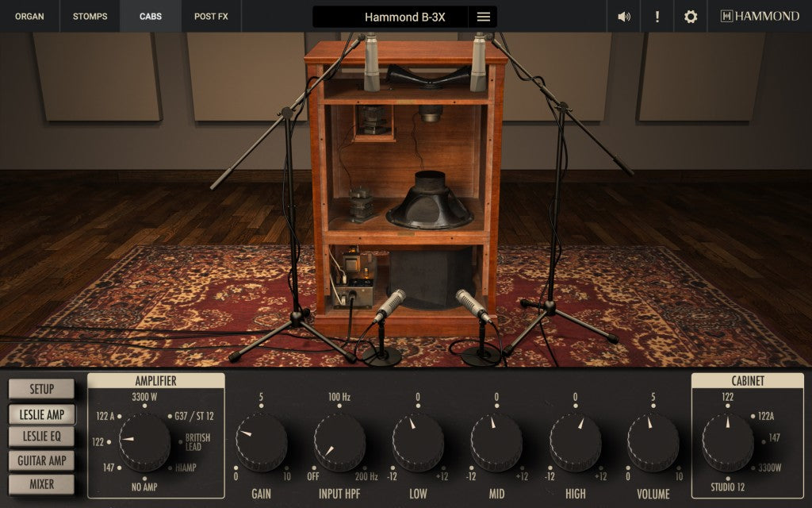This screenshot has height=508, width=812.
Task: Open the MIXER panel
Action: [43, 484]
